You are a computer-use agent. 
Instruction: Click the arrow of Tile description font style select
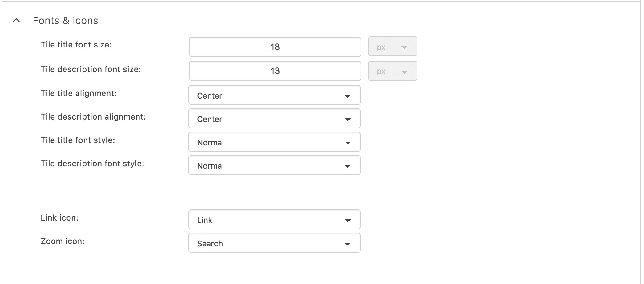coord(348,166)
